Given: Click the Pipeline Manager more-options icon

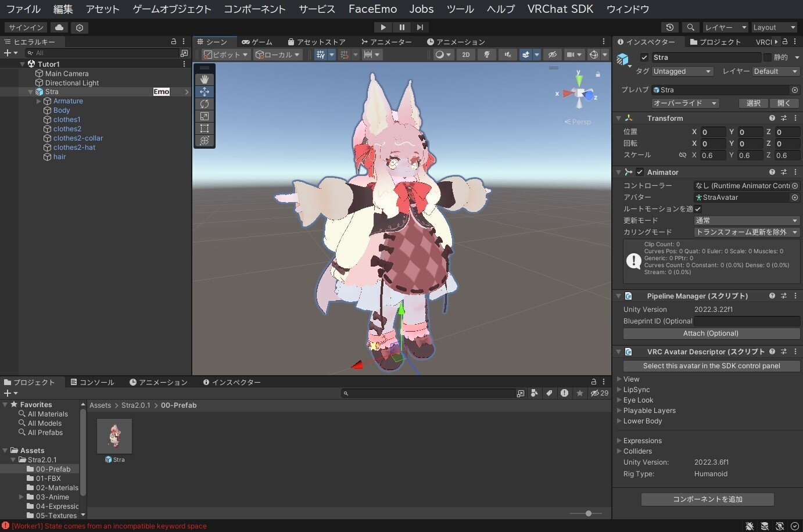Looking at the screenshot, I should [x=795, y=296].
